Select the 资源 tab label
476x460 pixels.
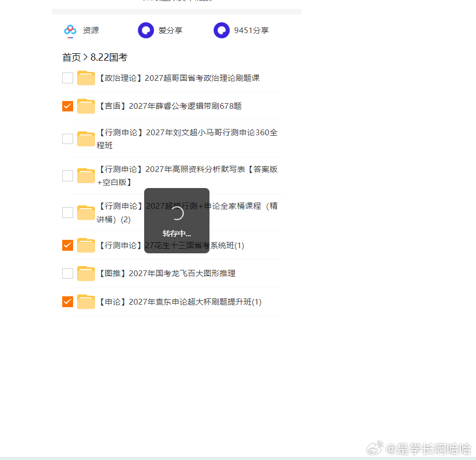tap(91, 31)
